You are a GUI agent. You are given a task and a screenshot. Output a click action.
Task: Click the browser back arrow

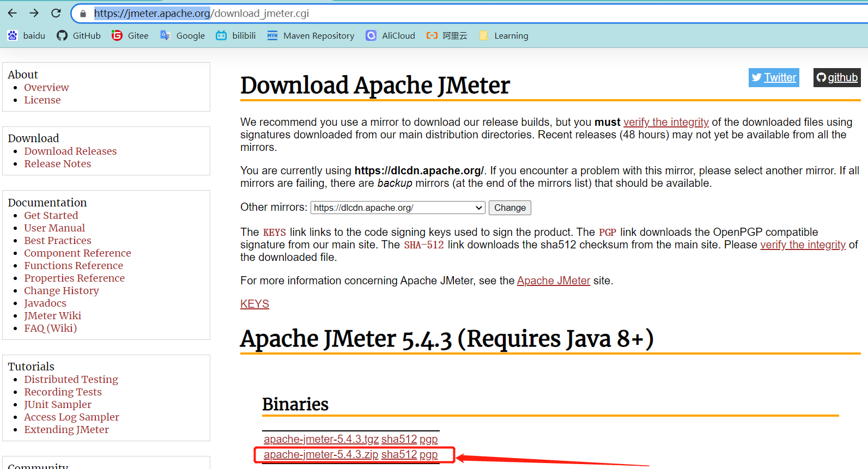13,13
